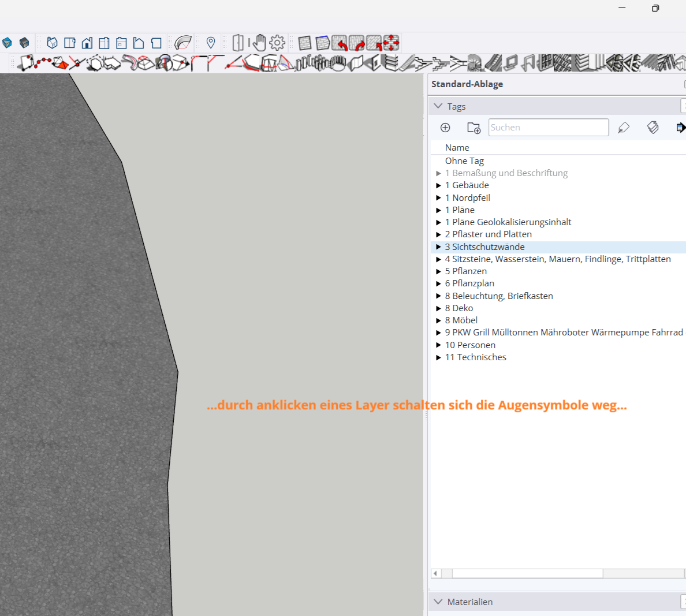
Task: Expand the Materialien panel section
Action: tap(438, 602)
